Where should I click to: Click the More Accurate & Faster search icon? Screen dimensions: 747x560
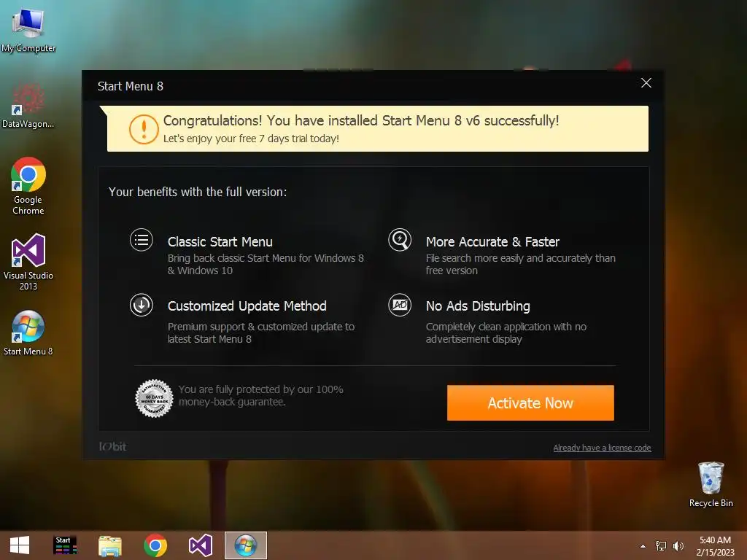(x=400, y=240)
